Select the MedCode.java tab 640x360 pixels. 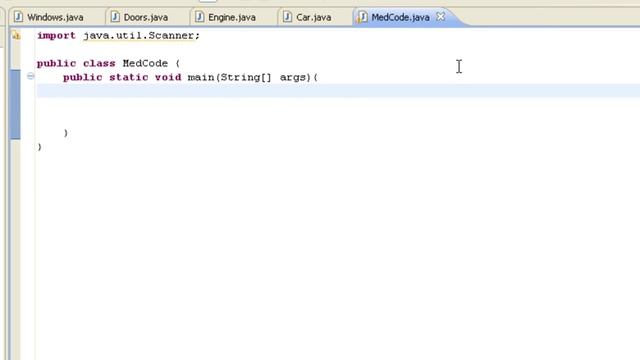click(400, 18)
